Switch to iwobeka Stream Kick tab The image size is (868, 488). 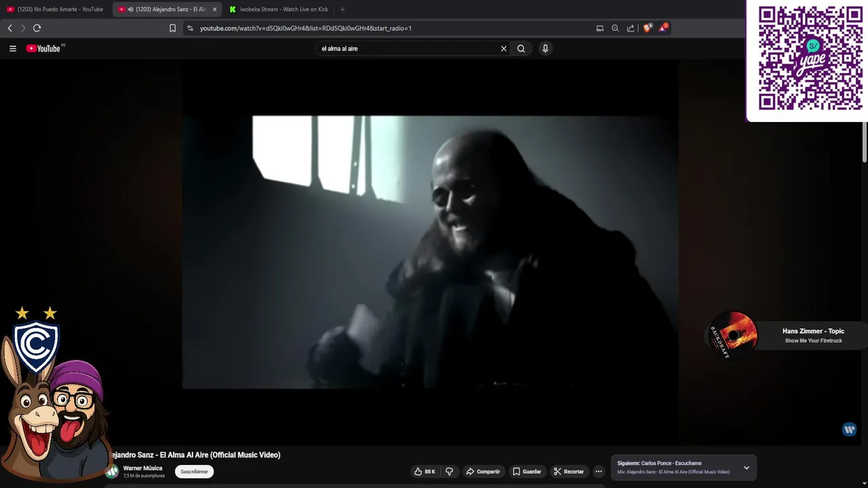[x=279, y=9]
